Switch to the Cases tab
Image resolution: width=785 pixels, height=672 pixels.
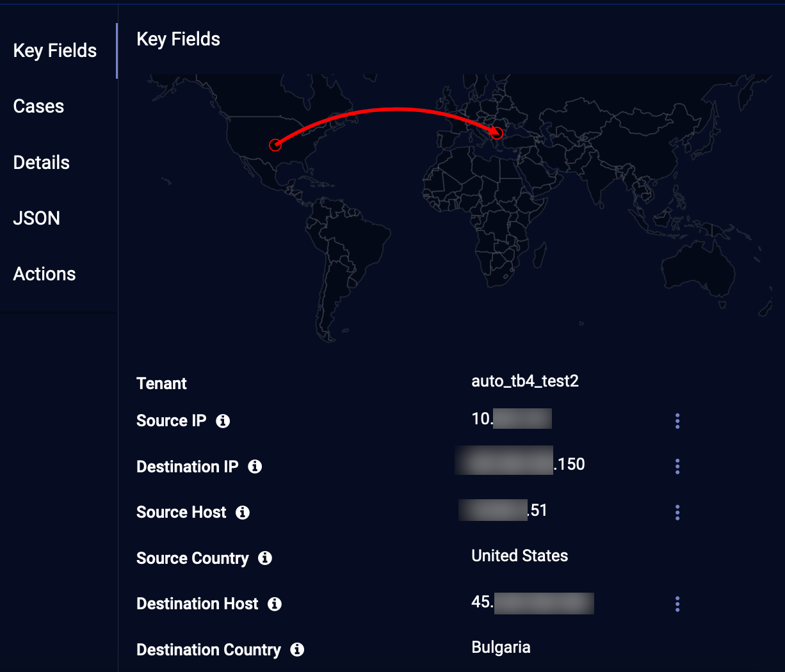(39, 106)
